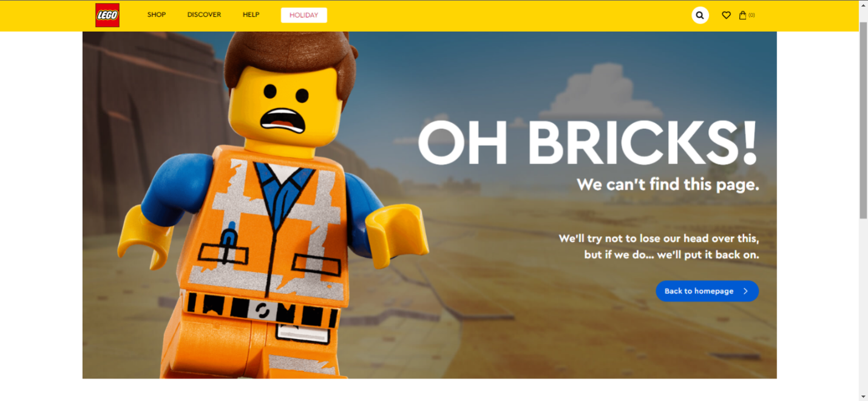
Task: Click the "We can't find this page." text
Action: tap(668, 184)
